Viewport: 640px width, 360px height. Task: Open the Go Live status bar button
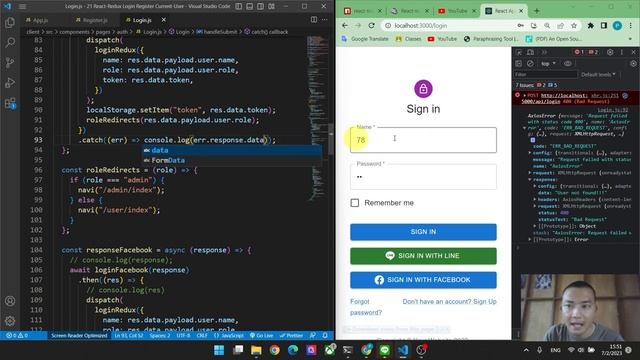[x=261, y=335]
